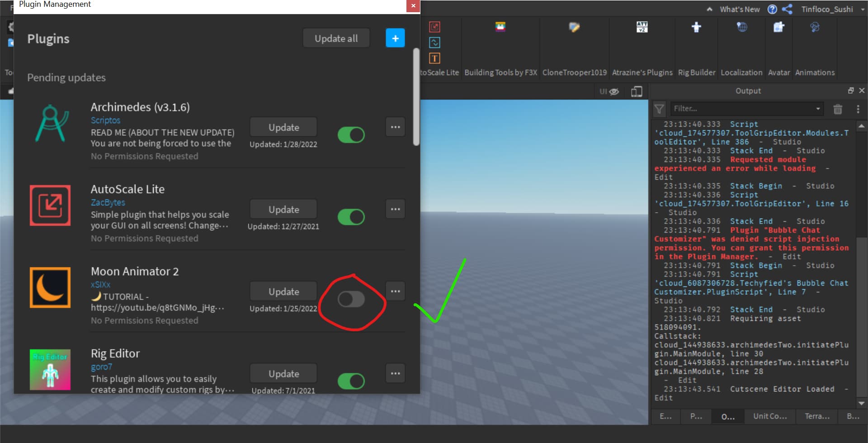Viewport: 868px width, 443px height.
Task: Disable the Archimedes plugin
Action: point(351,134)
